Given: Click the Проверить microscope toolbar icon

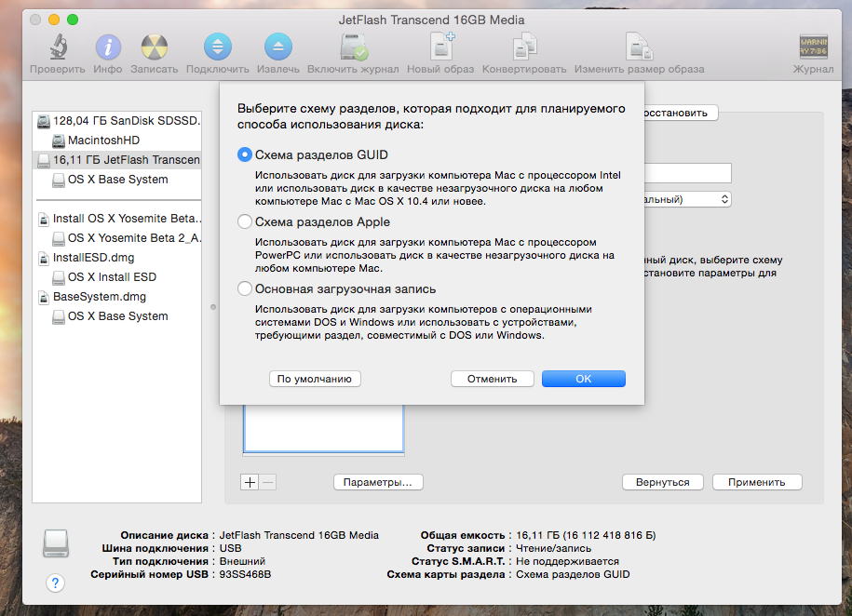Looking at the screenshot, I should 57,47.
